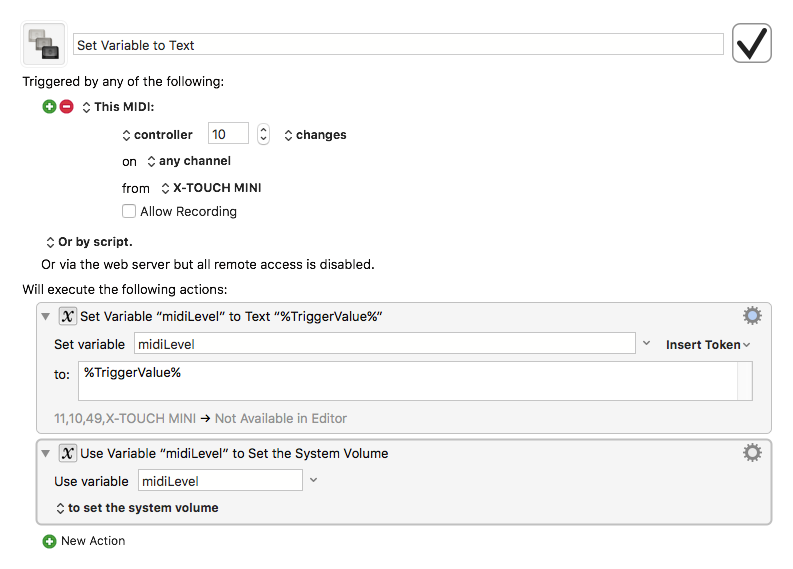The width and height of the screenshot is (793, 569).
Task: Open the 'This MIDI' trigger type popup
Action: (118, 107)
